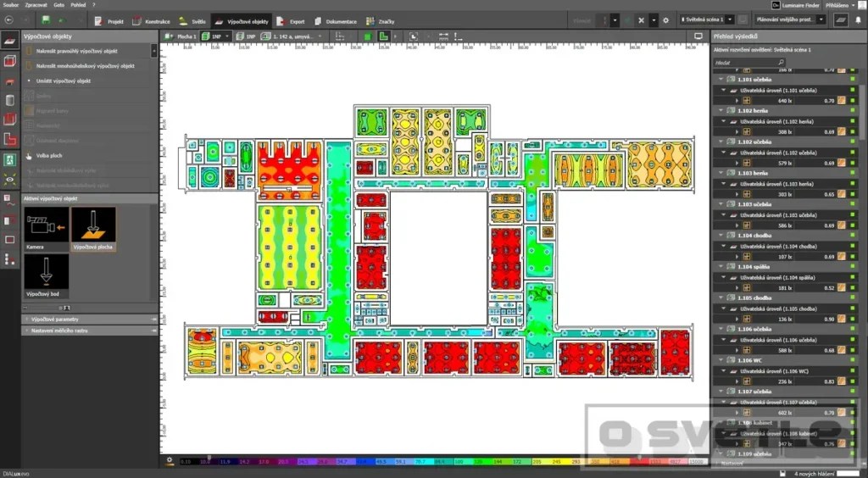Click the zoom to extents icon

413,36
